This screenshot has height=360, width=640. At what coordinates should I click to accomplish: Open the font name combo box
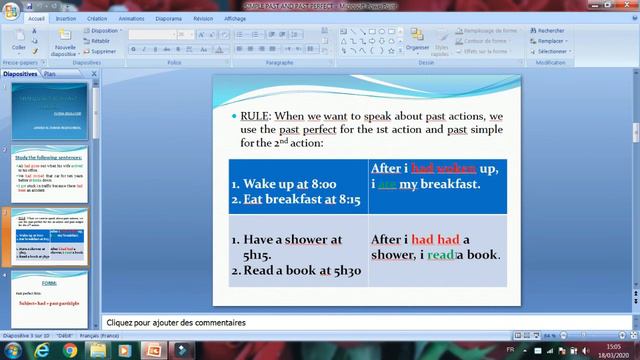click(x=152, y=35)
